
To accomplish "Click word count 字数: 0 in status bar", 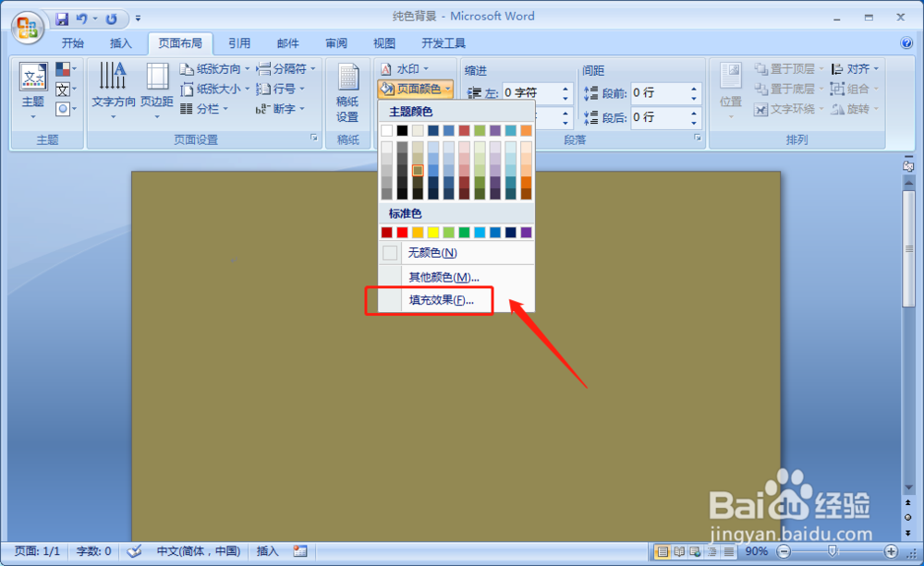I will tap(93, 551).
